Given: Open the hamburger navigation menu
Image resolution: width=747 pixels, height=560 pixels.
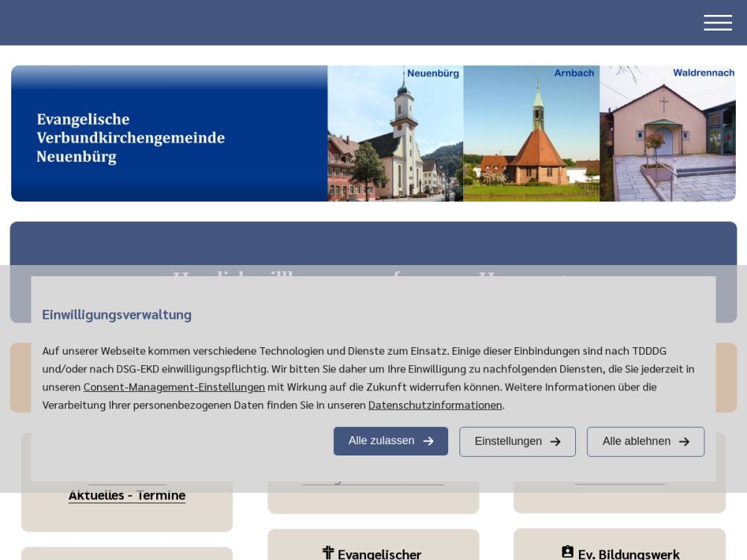Looking at the screenshot, I should pos(717,23).
